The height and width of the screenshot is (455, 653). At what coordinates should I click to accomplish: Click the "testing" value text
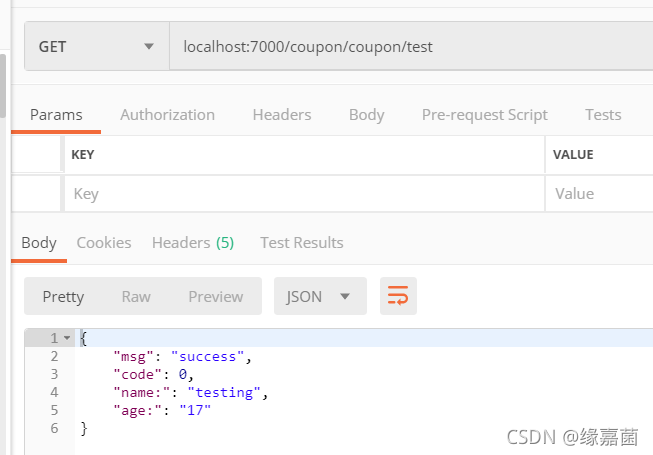[224, 393]
